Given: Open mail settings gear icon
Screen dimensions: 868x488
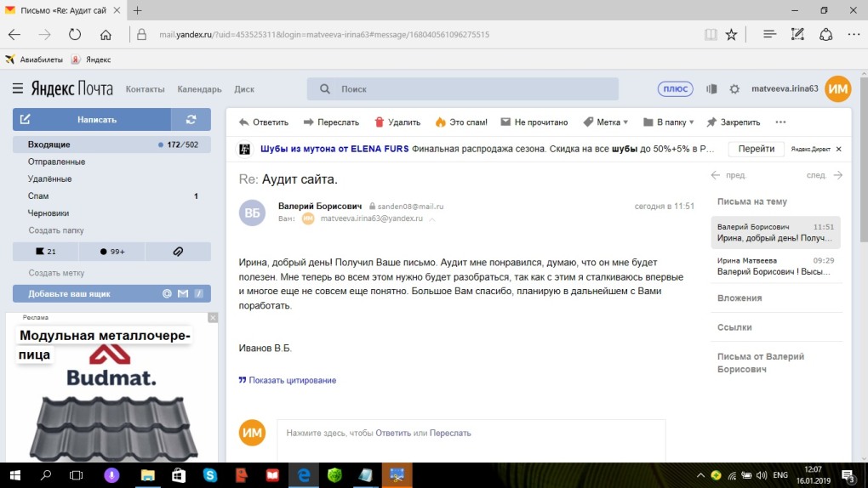Looking at the screenshot, I should (734, 89).
